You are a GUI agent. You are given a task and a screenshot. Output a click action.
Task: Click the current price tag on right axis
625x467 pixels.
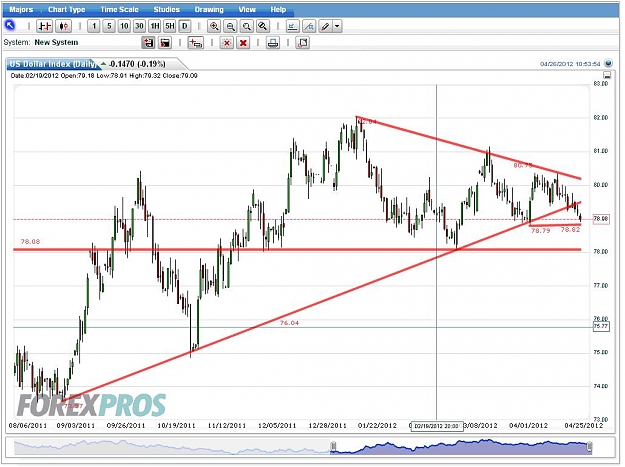(601, 219)
